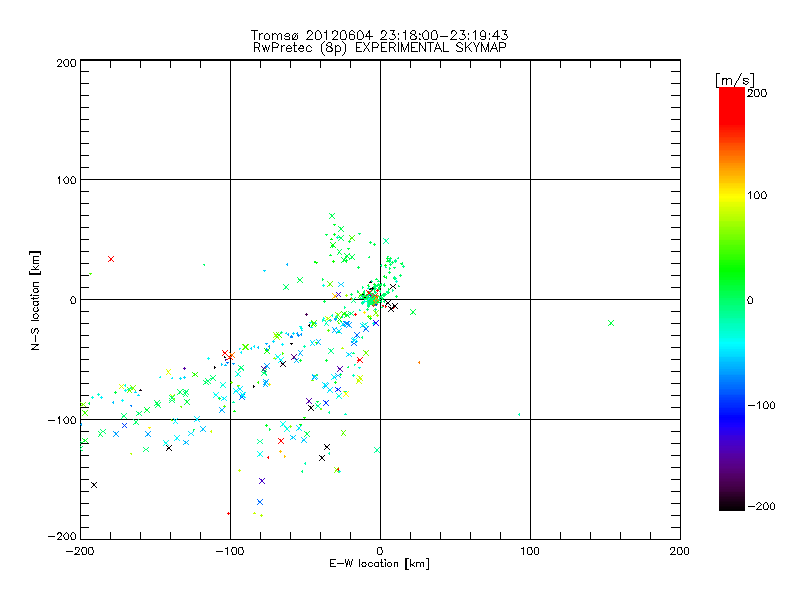Screen dimensions: 800x600
Task: Click the y-axis 100 tick label
Action: click(65, 180)
